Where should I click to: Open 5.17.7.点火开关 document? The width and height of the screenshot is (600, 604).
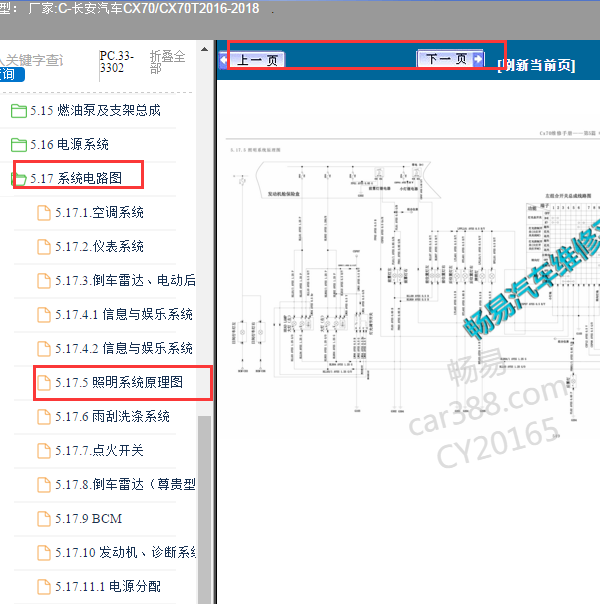[99, 450]
